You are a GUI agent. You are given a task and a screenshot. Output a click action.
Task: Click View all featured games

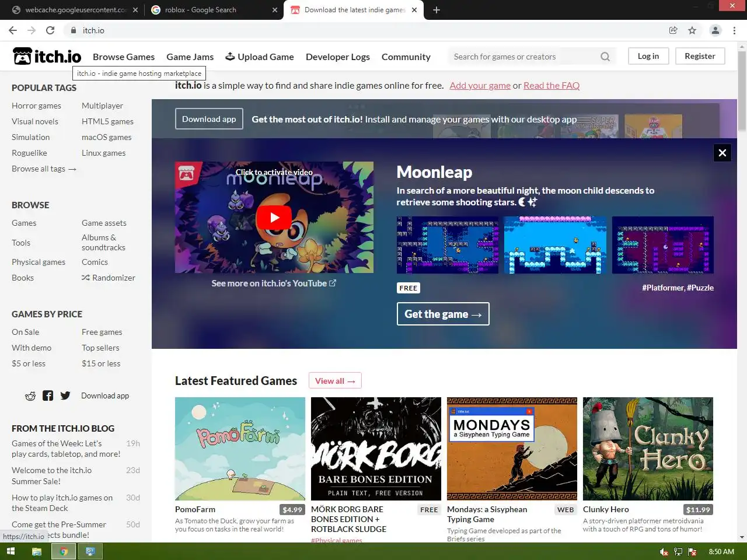point(335,381)
